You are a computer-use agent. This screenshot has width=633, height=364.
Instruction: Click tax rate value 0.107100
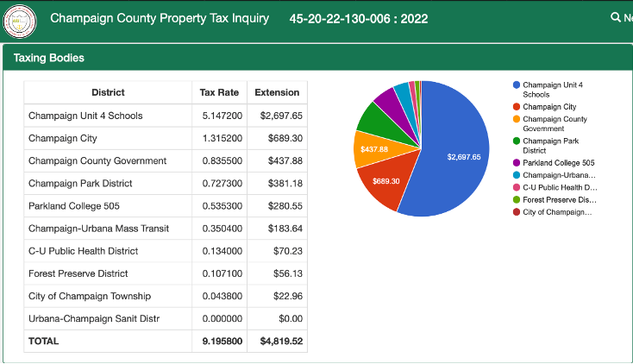(x=222, y=273)
